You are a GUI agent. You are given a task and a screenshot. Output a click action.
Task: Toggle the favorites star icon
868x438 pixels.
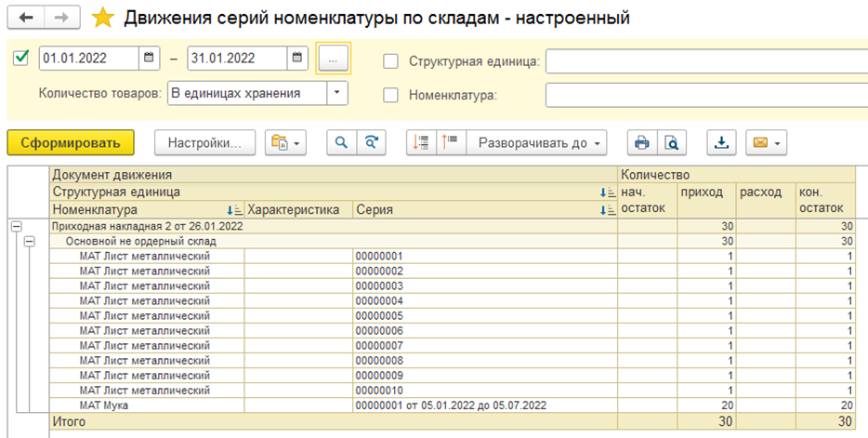pyautogui.click(x=102, y=18)
